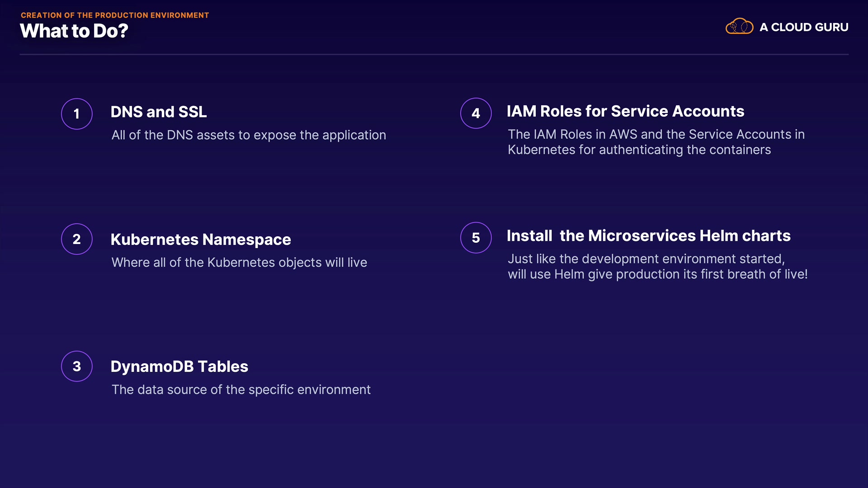The image size is (868, 488).
Task: Click the A CLOUD GURU brand text
Action: point(804,27)
